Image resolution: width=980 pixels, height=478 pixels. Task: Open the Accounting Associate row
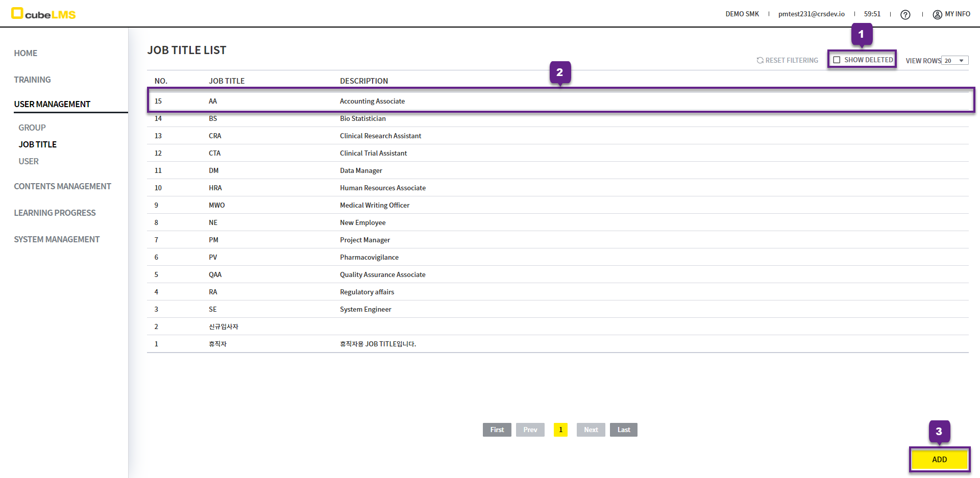[372, 101]
